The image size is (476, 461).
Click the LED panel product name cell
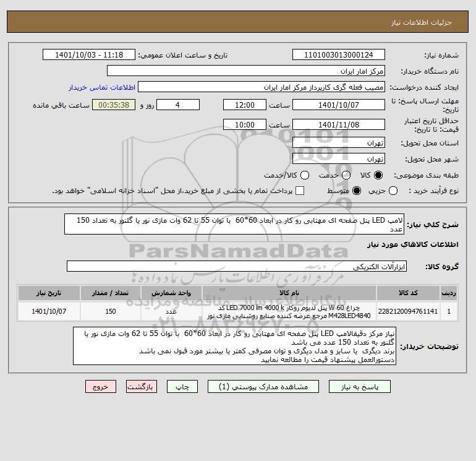click(x=289, y=311)
